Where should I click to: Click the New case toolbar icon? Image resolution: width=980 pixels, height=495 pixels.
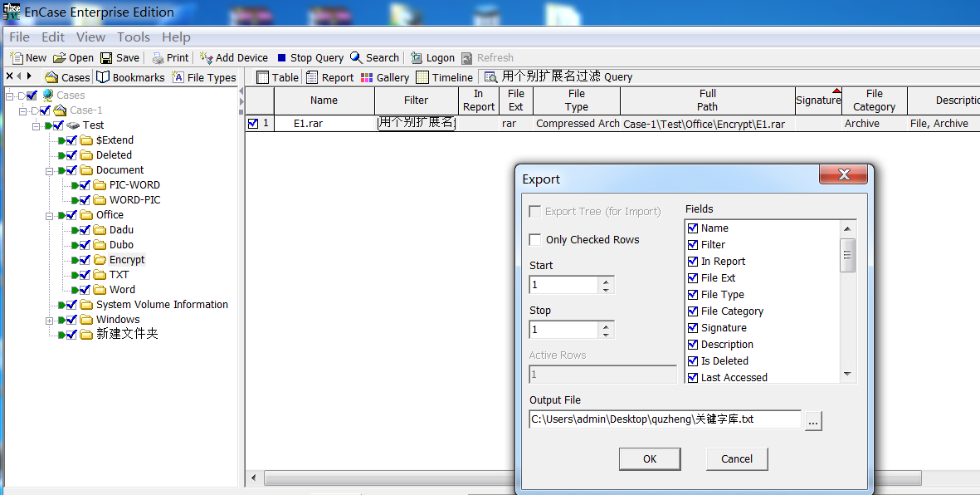click(x=17, y=57)
